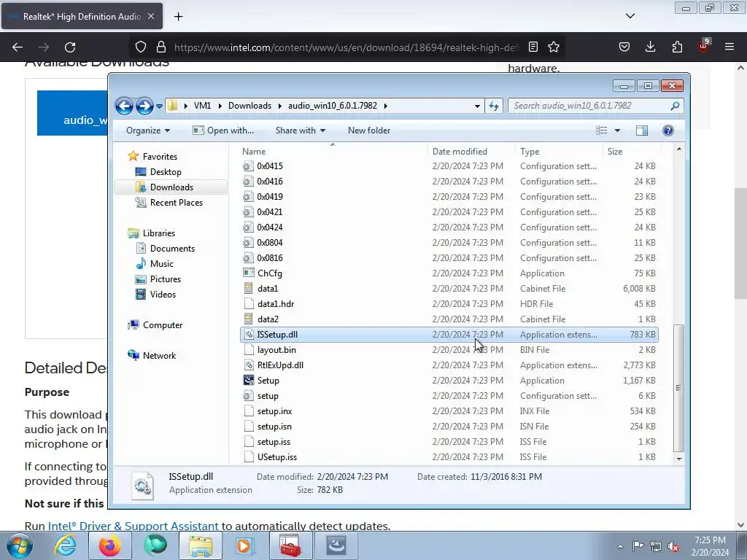
Task: Select the Setup application file
Action: [449, 381]
